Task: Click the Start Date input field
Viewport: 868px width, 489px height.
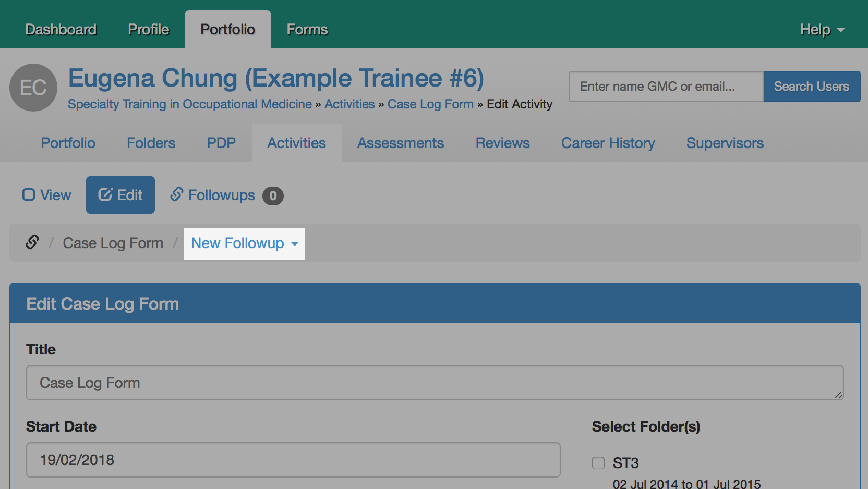Action: pos(293,460)
